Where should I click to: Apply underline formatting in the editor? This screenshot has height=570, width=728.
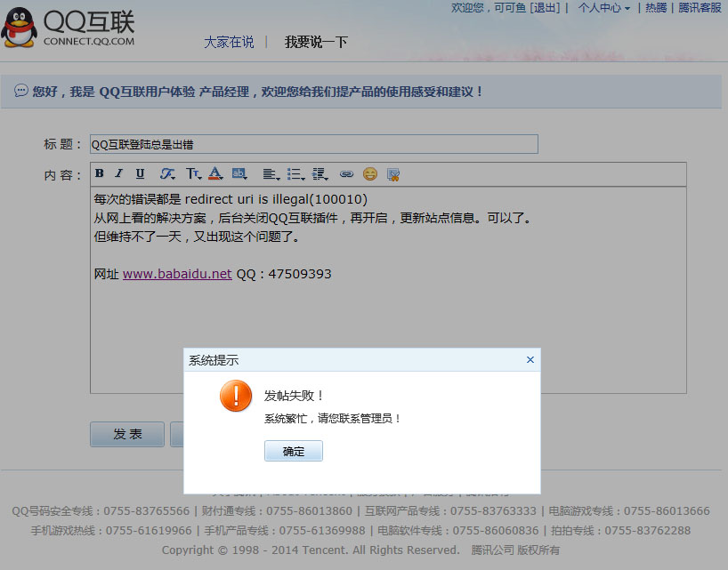tap(140, 173)
